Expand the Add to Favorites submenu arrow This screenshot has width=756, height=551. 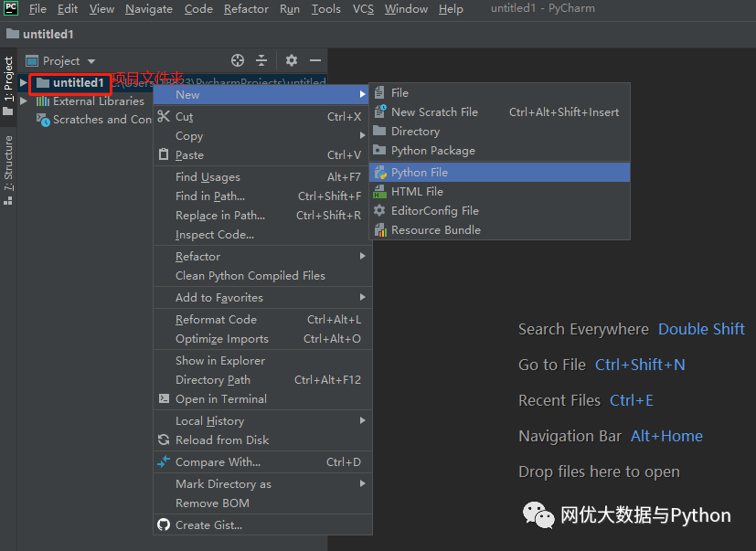(363, 297)
